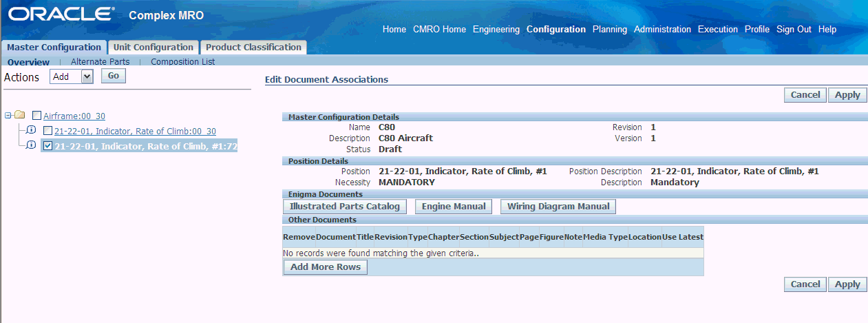Click the Note column header
This screenshot has width=868, height=323.
tap(573, 237)
